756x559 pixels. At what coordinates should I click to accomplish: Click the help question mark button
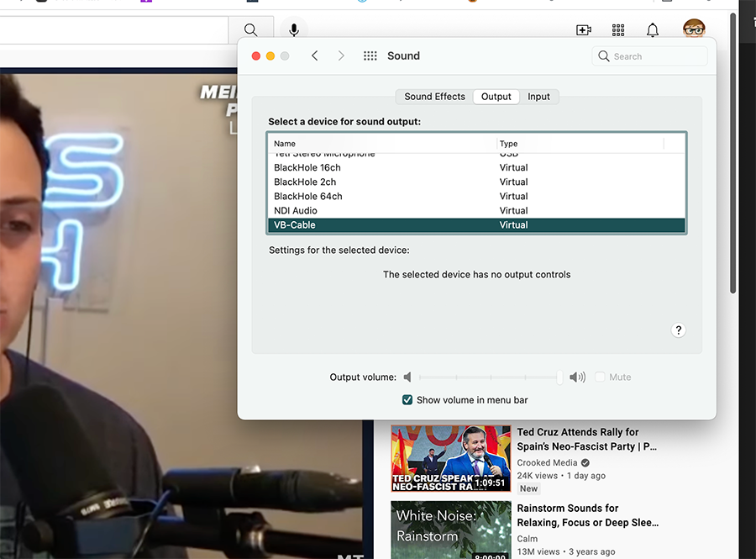678,330
